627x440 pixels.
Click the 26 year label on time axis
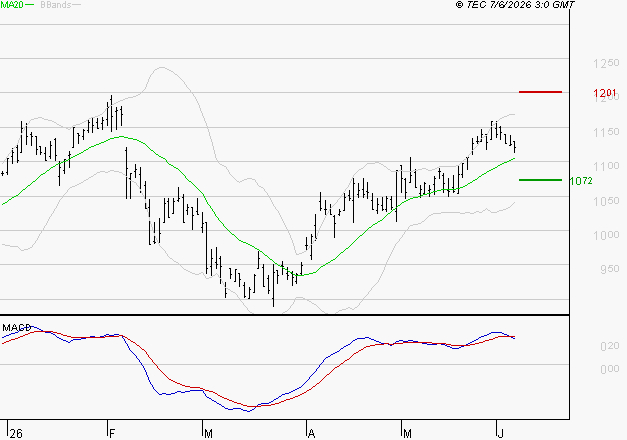16,434
